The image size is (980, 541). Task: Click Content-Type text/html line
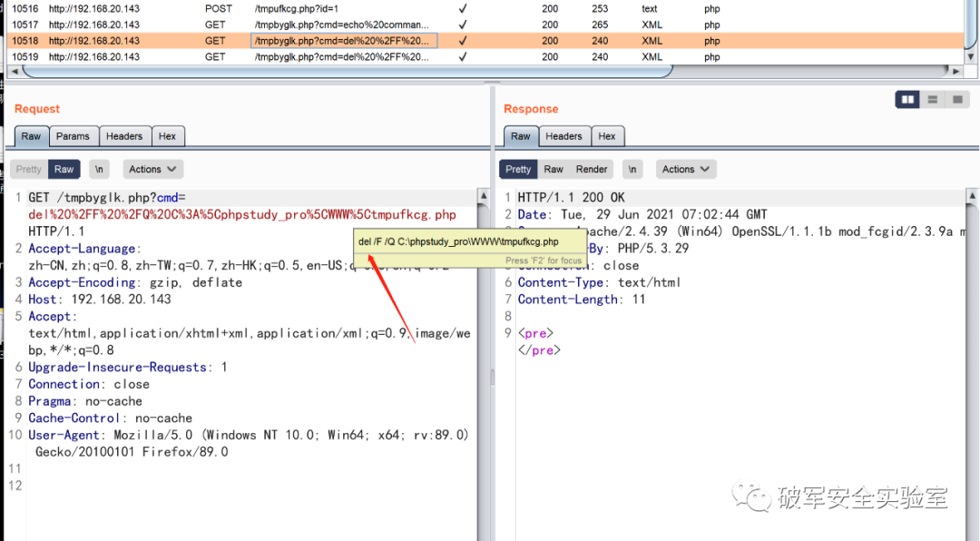click(x=599, y=282)
